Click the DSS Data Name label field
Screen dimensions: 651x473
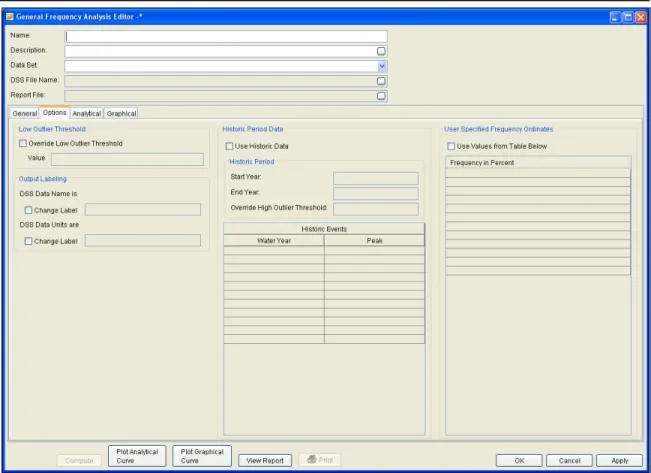pyautogui.click(x=143, y=209)
